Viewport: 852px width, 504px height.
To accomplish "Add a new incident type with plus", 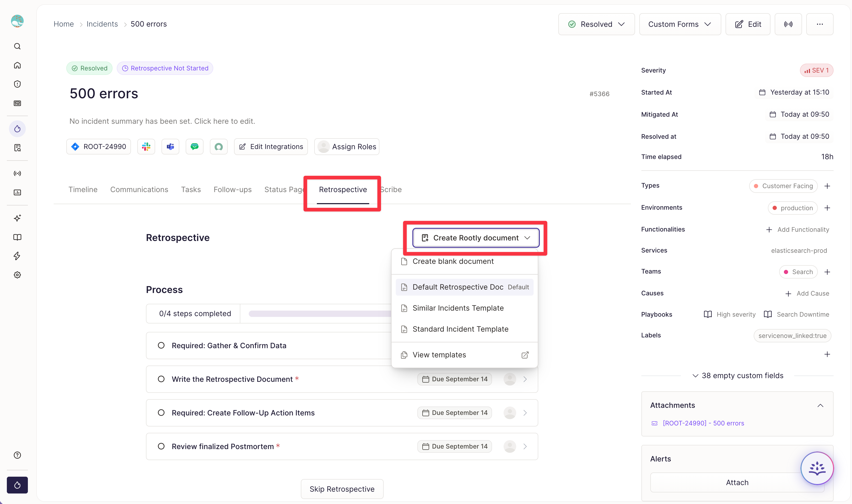I will tap(827, 186).
